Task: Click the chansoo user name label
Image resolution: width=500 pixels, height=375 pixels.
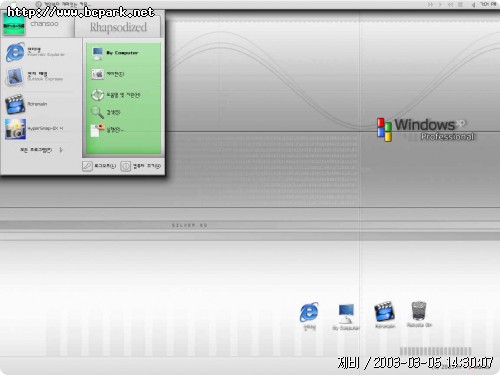Action: (x=44, y=24)
